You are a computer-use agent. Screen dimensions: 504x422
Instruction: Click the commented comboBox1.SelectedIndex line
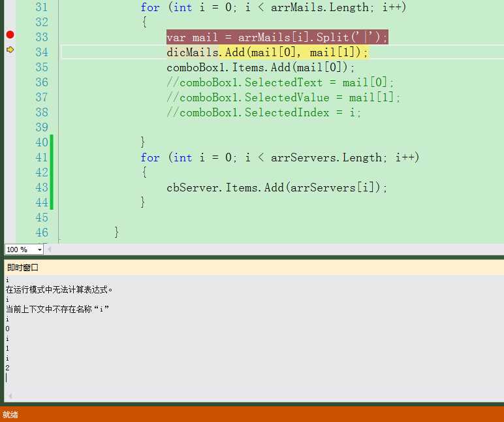click(264, 112)
